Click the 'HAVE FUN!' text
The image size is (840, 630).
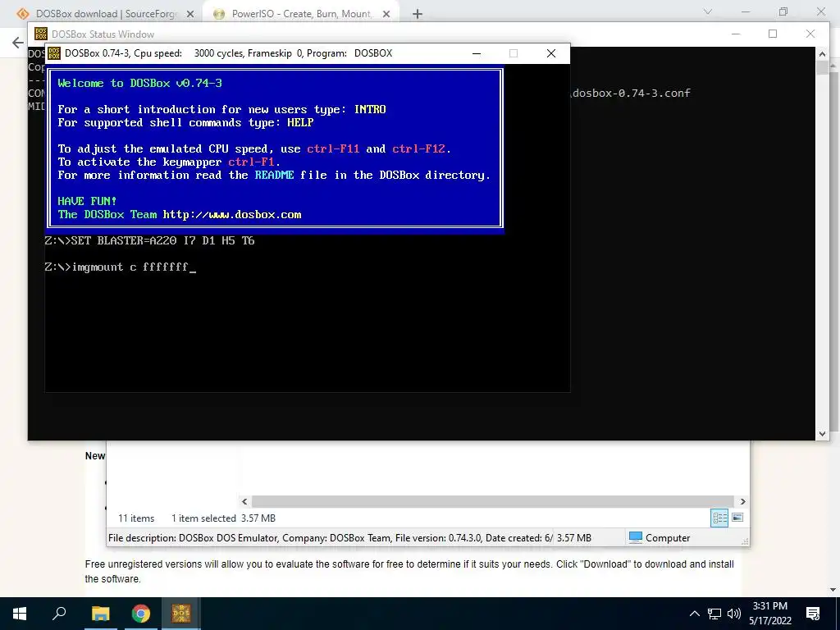tap(87, 202)
